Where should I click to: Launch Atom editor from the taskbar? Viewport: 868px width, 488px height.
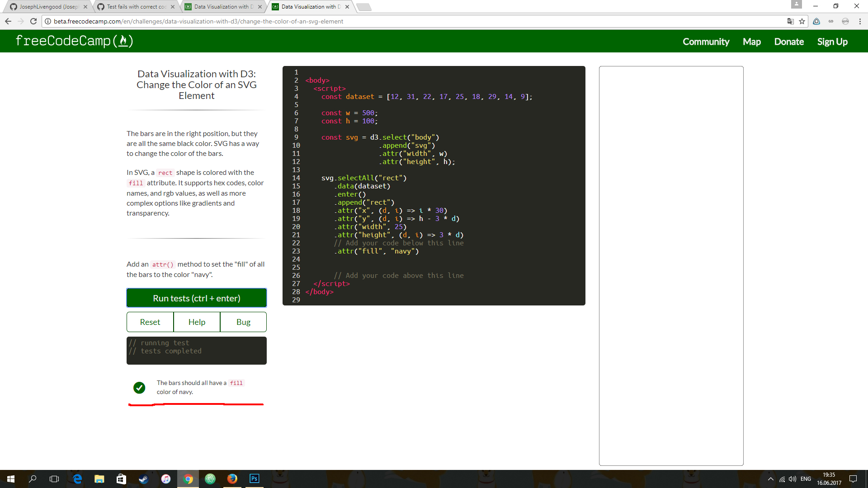click(x=210, y=479)
